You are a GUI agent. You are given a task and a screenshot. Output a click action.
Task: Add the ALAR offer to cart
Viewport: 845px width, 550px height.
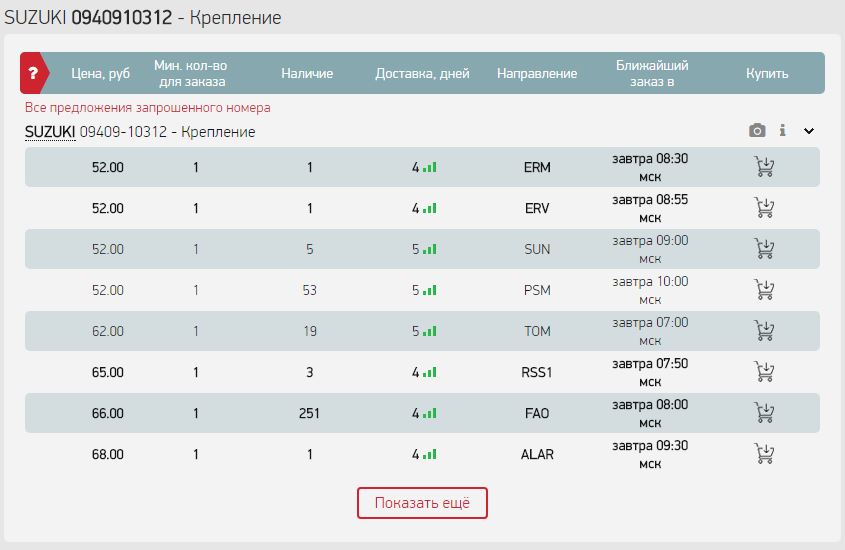[x=765, y=454]
